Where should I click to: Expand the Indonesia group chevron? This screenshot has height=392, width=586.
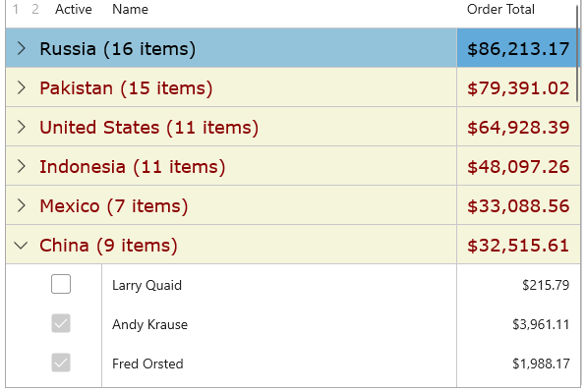[22, 166]
